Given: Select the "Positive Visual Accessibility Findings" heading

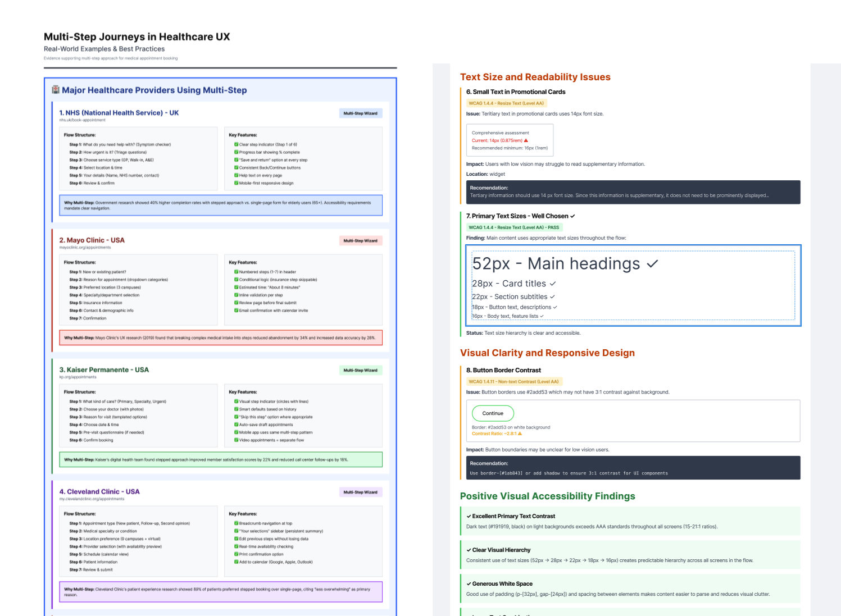Looking at the screenshot, I should click(548, 496).
